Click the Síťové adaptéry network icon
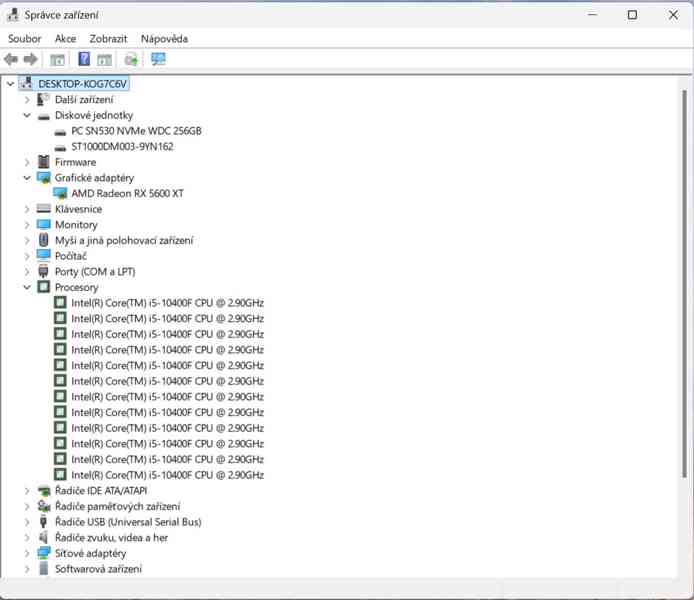The width and height of the screenshot is (694, 600). coord(44,553)
